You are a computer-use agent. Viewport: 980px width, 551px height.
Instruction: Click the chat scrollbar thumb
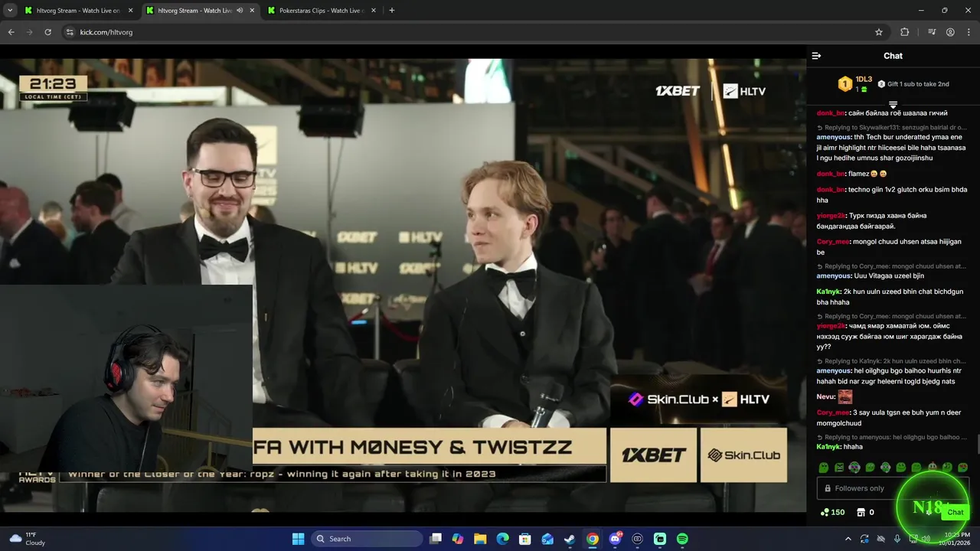click(x=977, y=444)
